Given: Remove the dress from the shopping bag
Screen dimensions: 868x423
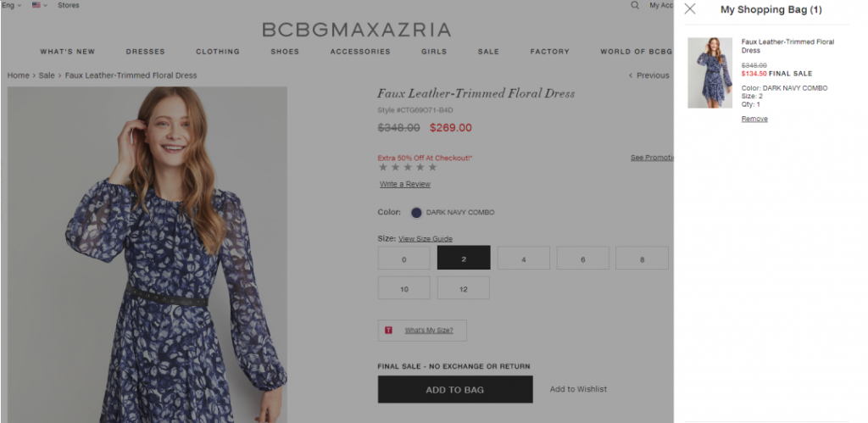Looking at the screenshot, I should coord(754,119).
